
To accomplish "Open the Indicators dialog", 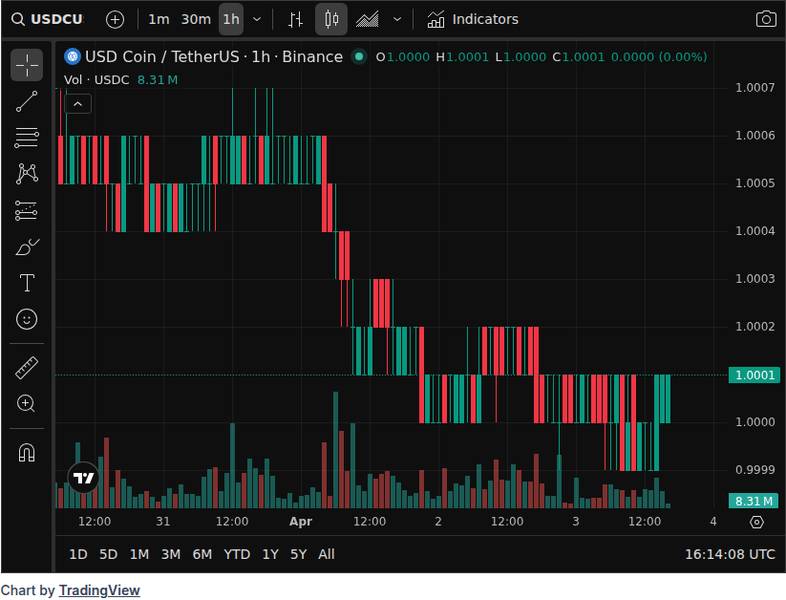I will coord(473,20).
